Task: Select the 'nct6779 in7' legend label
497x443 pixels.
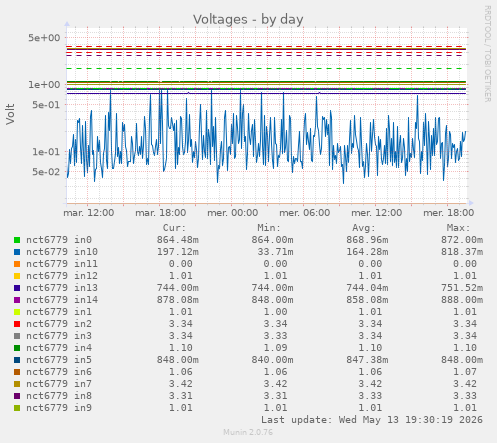Action: pyautogui.click(x=59, y=384)
